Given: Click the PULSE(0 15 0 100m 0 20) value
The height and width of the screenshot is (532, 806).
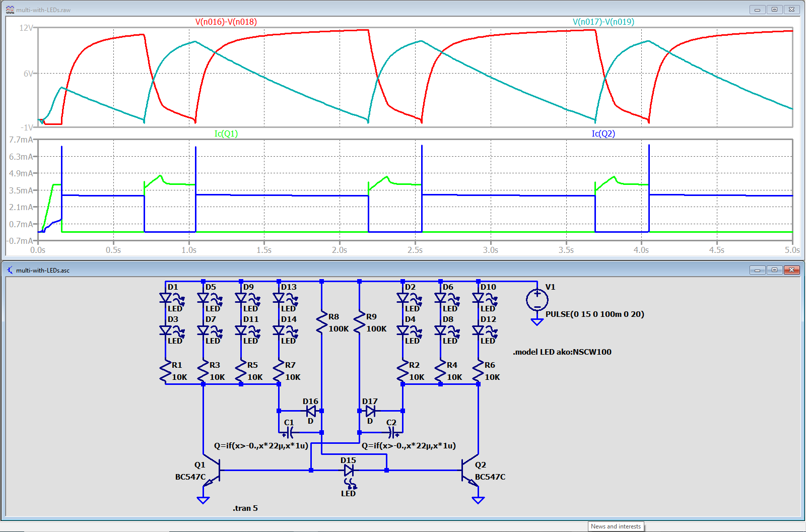Looking at the screenshot, I should pyautogui.click(x=594, y=314).
